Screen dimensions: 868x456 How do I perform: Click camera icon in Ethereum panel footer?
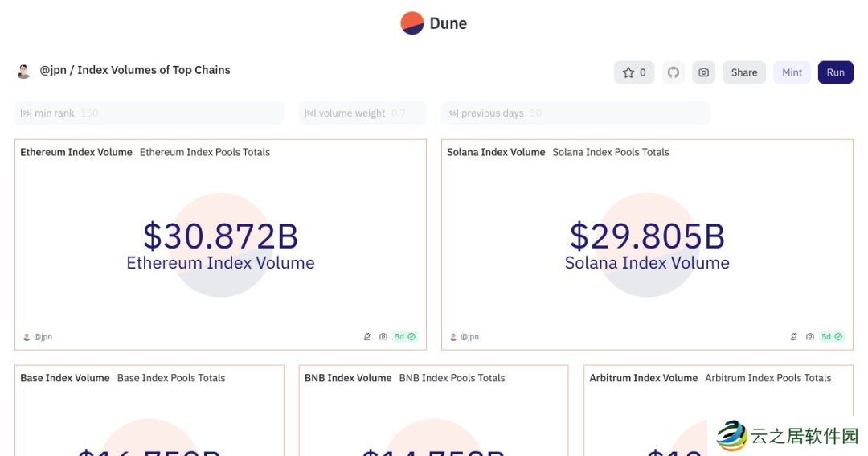pos(383,337)
